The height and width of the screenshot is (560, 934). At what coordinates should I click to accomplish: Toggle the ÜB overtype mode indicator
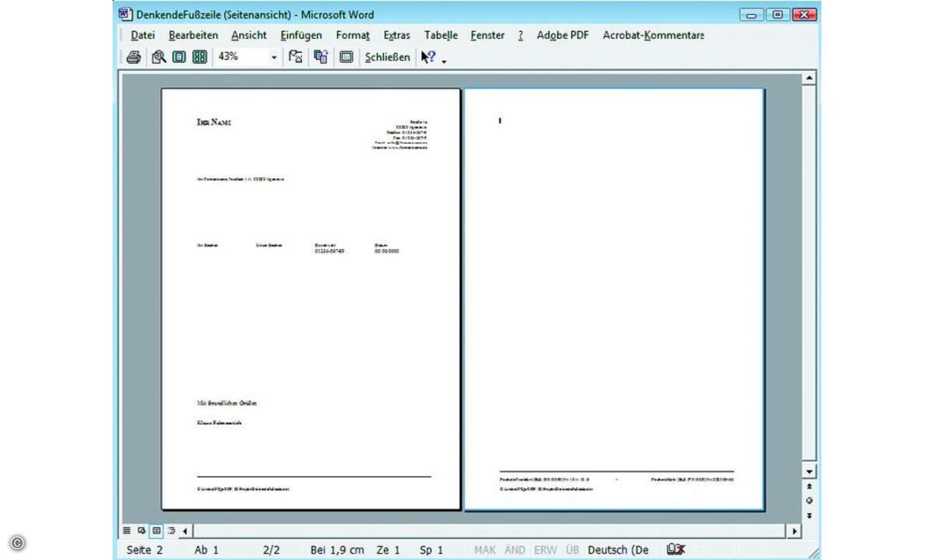(572, 550)
